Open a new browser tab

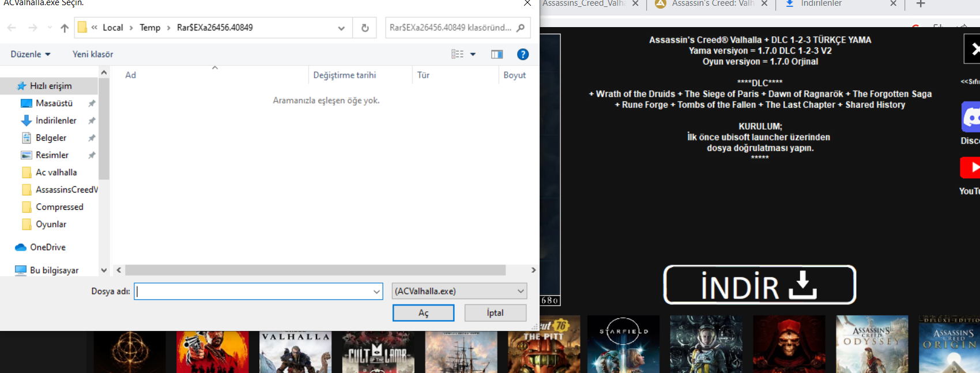click(921, 4)
